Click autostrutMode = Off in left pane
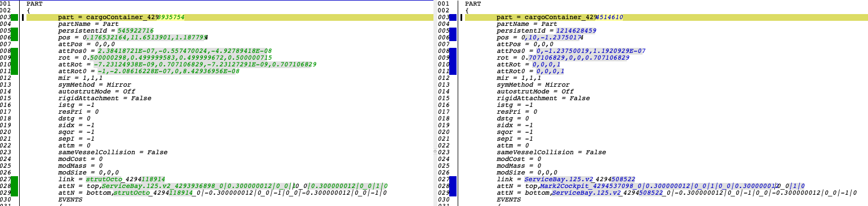Image resolution: width=868 pixels, height=206 pixels. pyautogui.click(x=96, y=91)
